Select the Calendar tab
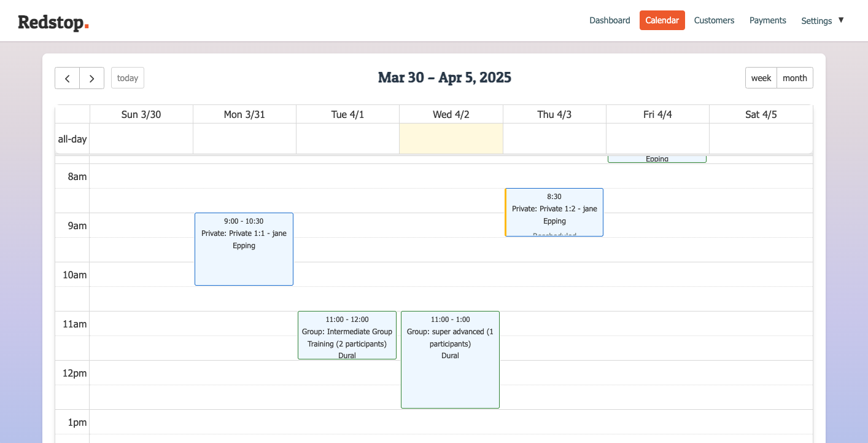The width and height of the screenshot is (868, 443). tap(662, 20)
